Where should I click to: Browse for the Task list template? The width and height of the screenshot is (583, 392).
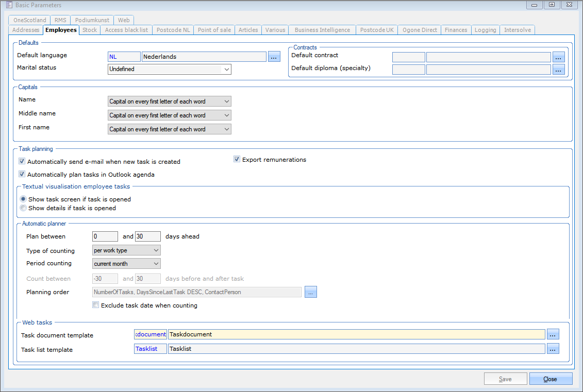point(553,349)
